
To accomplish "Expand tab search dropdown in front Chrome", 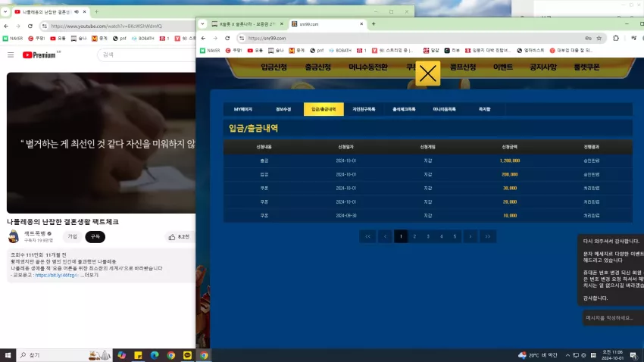I will 202,23.
